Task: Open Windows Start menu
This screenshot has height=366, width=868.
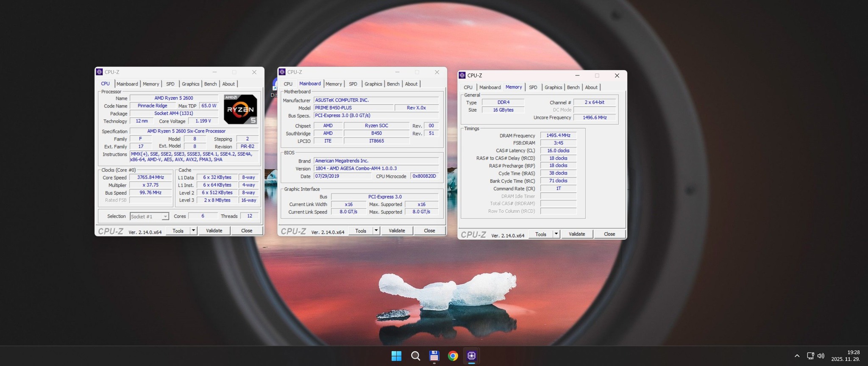Action: [x=396, y=356]
